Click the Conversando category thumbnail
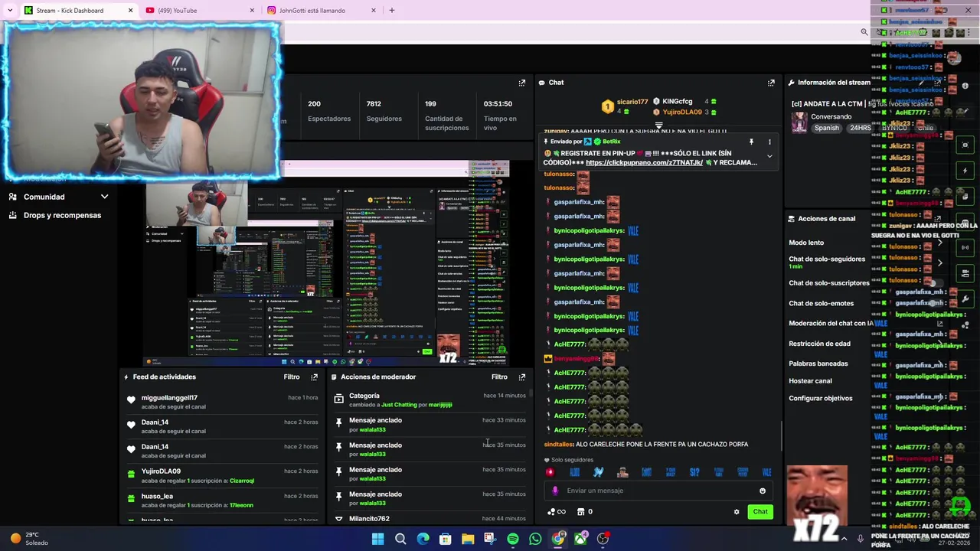The height and width of the screenshot is (551, 980). pyautogui.click(x=799, y=122)
